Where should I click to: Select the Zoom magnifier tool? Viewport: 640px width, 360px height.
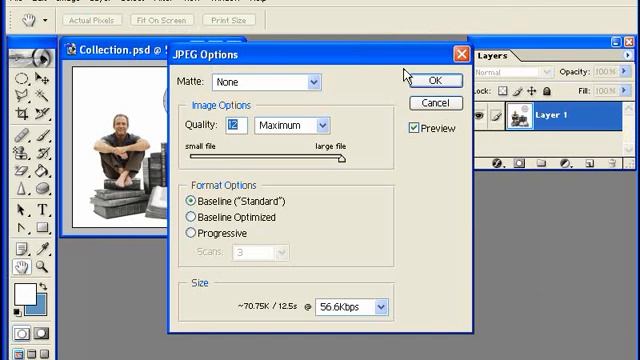42,267
